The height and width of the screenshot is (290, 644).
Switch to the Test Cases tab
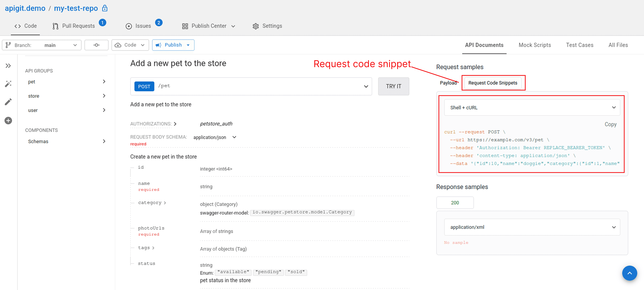(579, 45)
